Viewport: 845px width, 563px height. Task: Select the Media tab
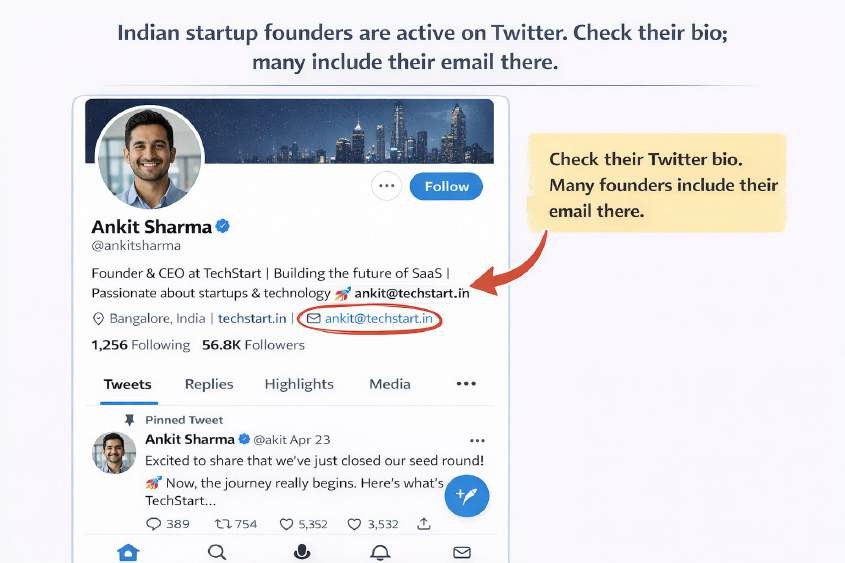pos(389,384)
